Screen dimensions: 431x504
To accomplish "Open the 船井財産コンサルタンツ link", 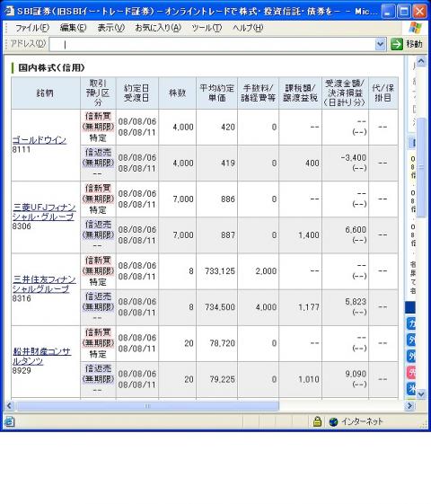I will point(41,356).
